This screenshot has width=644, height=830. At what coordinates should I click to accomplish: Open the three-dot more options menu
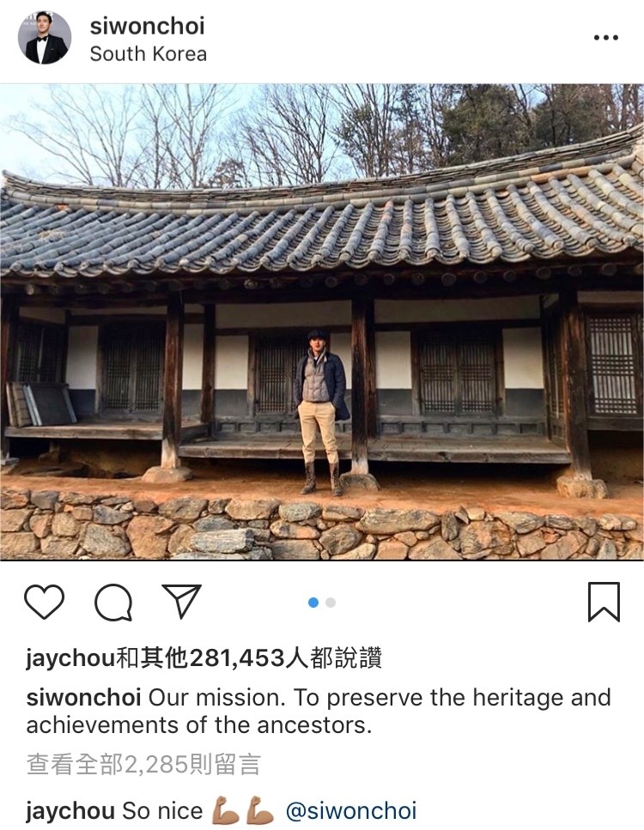point(606,38)
